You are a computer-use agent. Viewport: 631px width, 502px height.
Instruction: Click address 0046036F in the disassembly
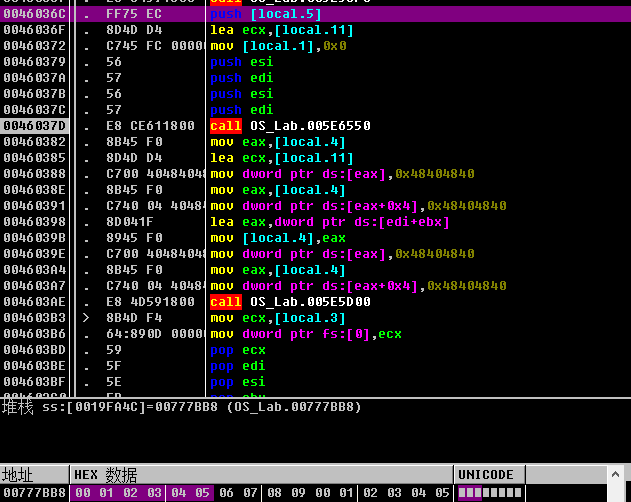[35, 30]
